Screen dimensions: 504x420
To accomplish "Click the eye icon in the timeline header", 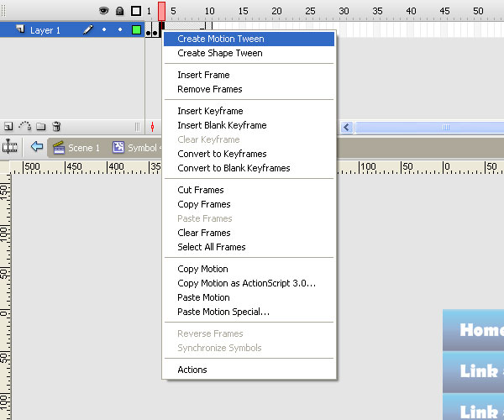I will (x=103, y=11).
